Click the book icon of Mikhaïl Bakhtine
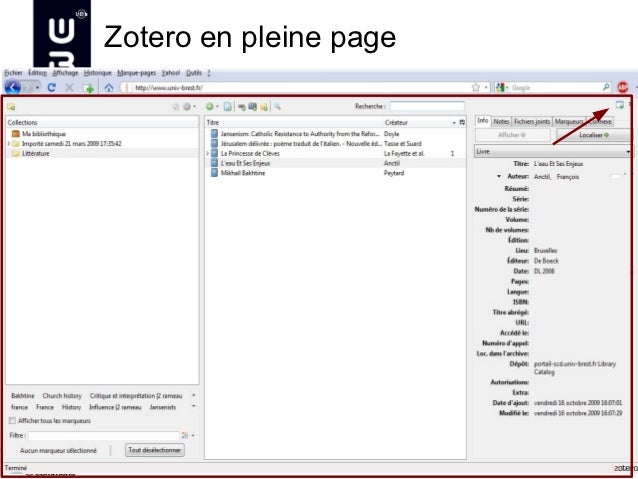Screen dimensions: 638x479 tap(214, 173)
